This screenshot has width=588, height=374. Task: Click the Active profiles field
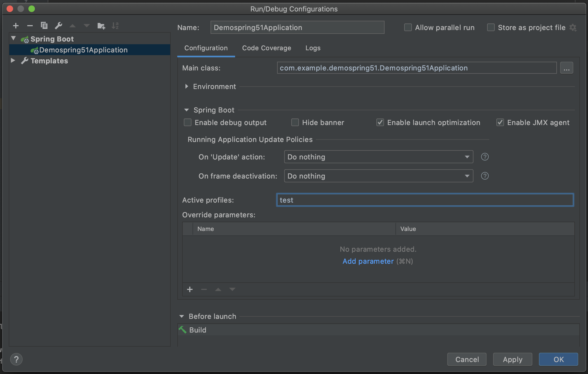click(x=425, y=200)
